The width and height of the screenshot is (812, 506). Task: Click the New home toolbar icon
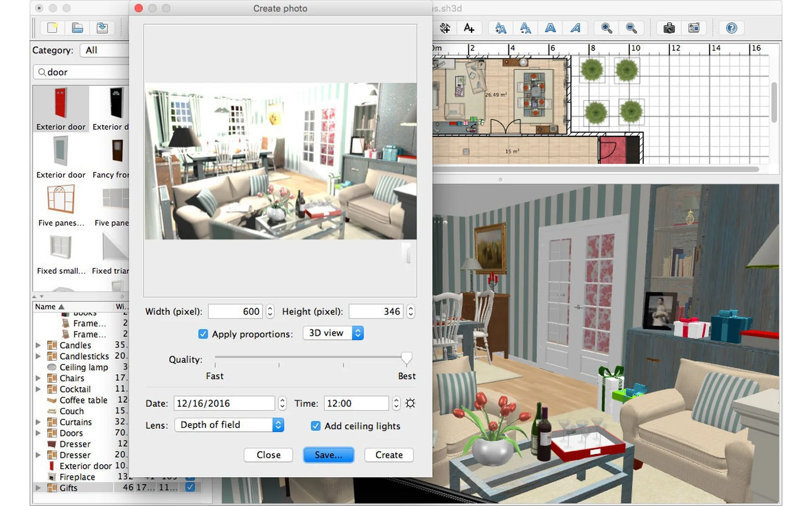[x=52, y=28]
